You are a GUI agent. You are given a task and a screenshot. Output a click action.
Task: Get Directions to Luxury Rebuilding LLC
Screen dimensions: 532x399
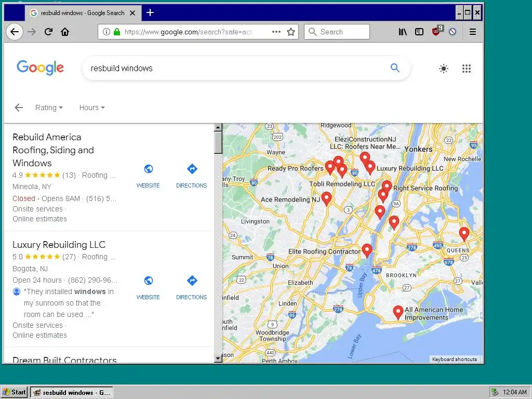(191, 288)
